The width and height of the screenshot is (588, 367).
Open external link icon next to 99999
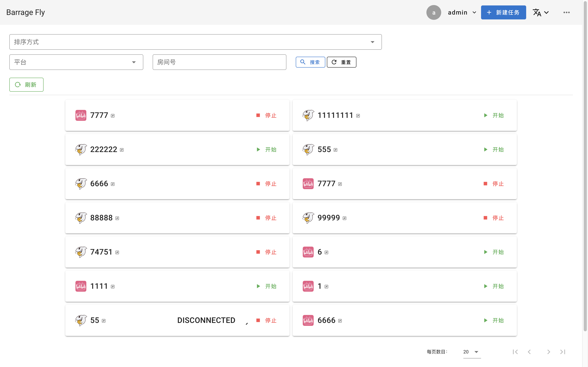pyautogui.click(x=344, y=218)
